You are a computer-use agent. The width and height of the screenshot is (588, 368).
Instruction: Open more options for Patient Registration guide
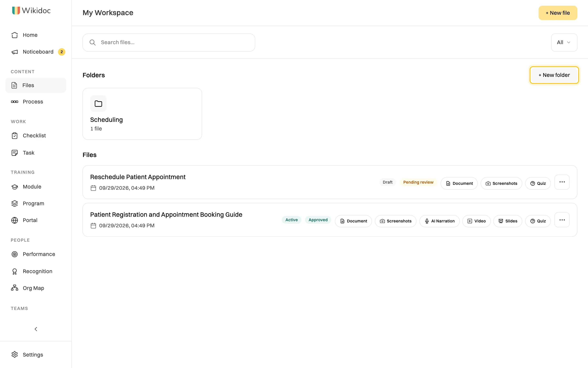562,220
